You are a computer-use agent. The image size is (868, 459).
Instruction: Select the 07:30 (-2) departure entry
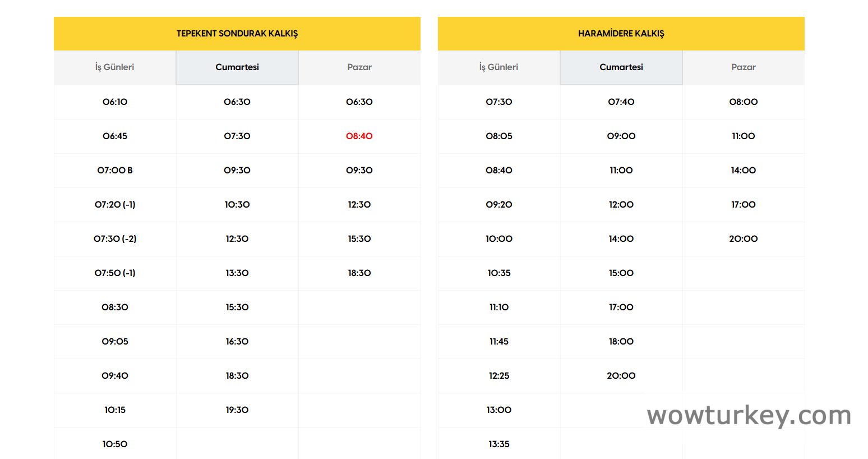pyautogui.click(x=115, y=239)
